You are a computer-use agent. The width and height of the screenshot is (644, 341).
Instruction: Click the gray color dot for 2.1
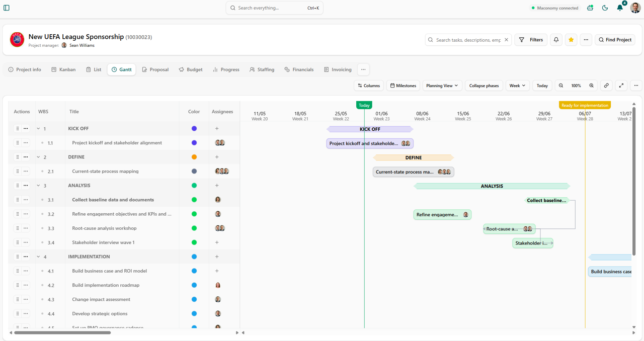click(x=194, y=171)
